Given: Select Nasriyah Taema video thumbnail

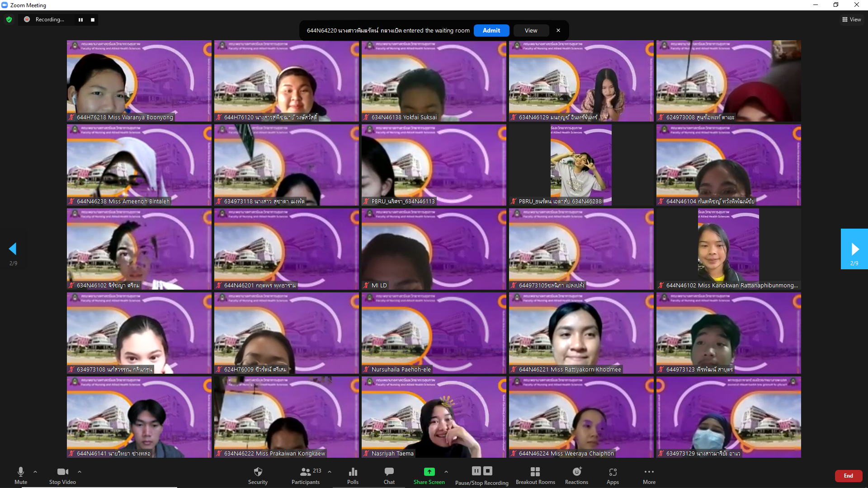Looking at the screenshot, I should tap(434, 417).
